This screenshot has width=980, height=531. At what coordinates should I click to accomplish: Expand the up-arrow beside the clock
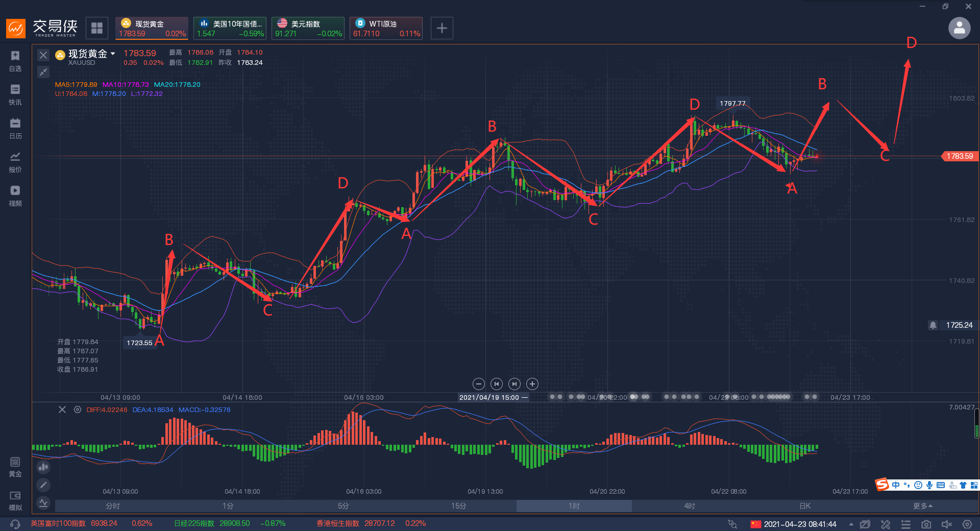(x=851, y=524)
